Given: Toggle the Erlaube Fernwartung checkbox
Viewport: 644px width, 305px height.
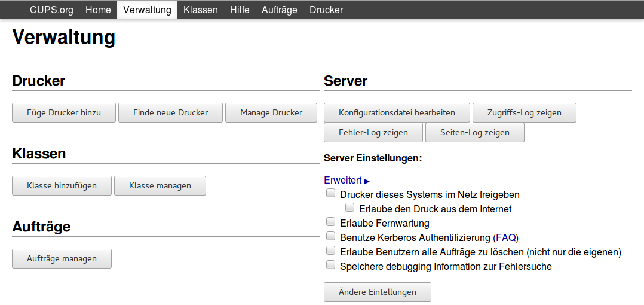Looking at the screenshot, I should pos(330,222).
